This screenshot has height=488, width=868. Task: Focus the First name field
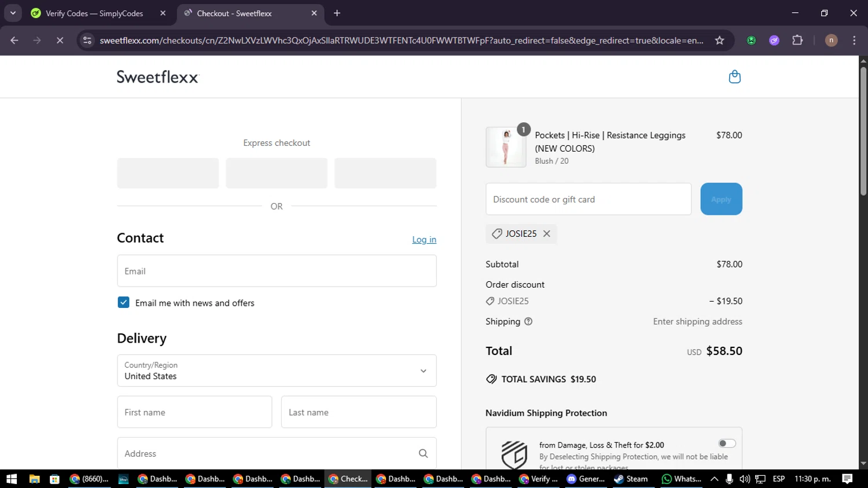194,412
